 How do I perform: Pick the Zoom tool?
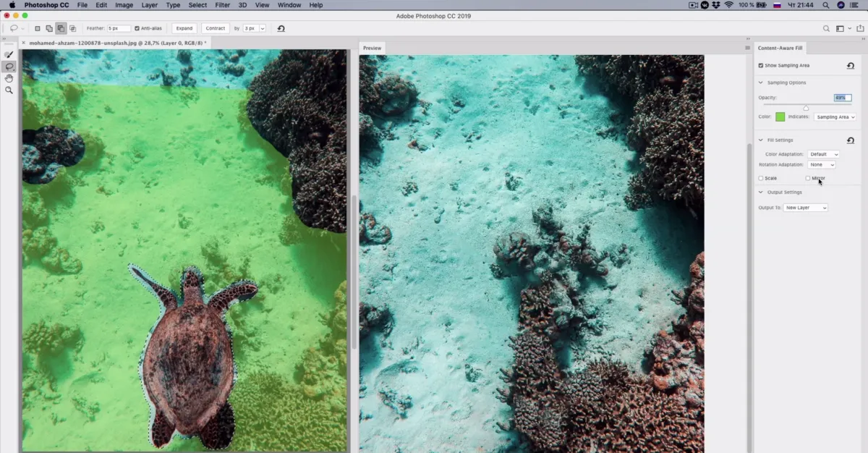9,90
